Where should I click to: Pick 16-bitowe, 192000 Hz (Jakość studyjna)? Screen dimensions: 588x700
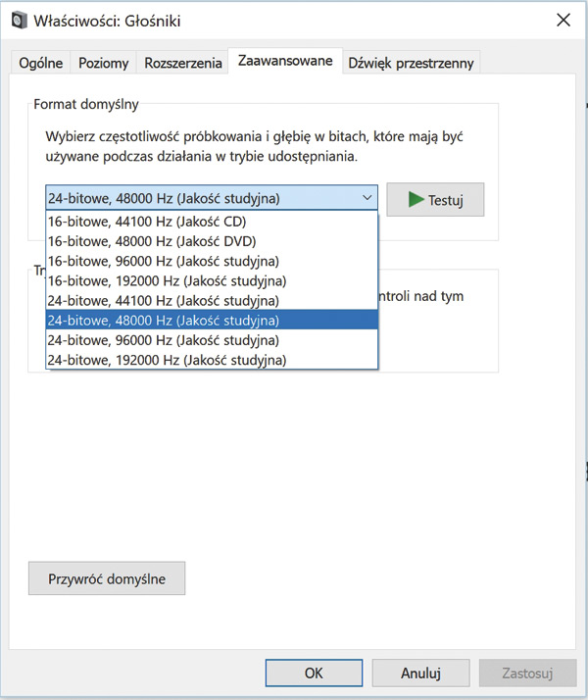[x=212, y=280]
